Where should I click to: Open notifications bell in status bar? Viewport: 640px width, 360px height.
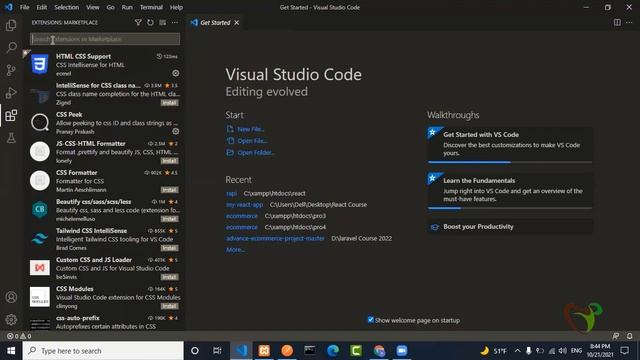pyautogui.click(x=629, y=336)
